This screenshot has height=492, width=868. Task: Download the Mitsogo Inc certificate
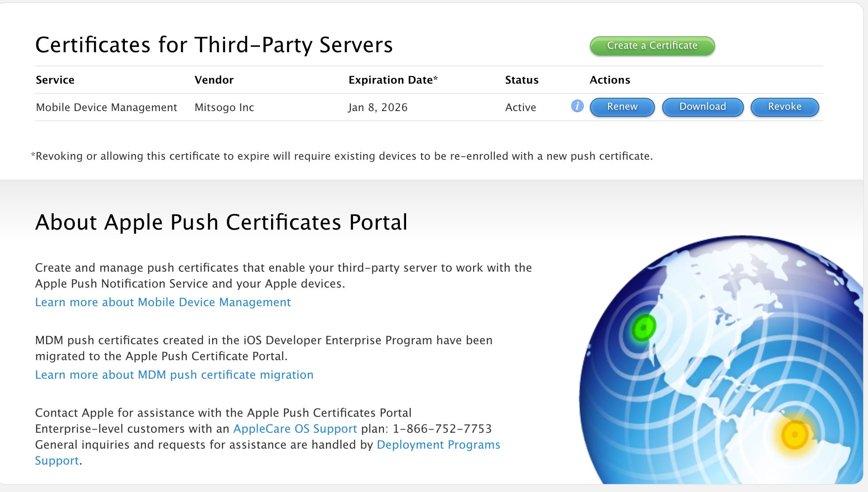[x=702, y=107]
